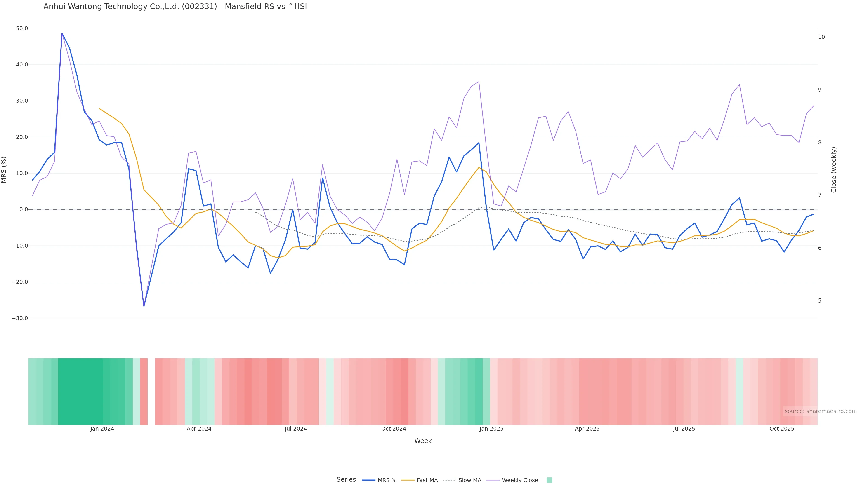Click the Apr 2025 x-axis label
This screenshot has width=868, height=488.
coord(587,429)
